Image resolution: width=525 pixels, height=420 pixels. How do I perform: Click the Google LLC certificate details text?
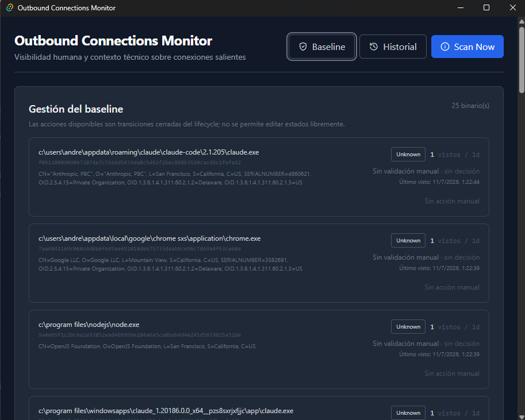coord(170,264)
